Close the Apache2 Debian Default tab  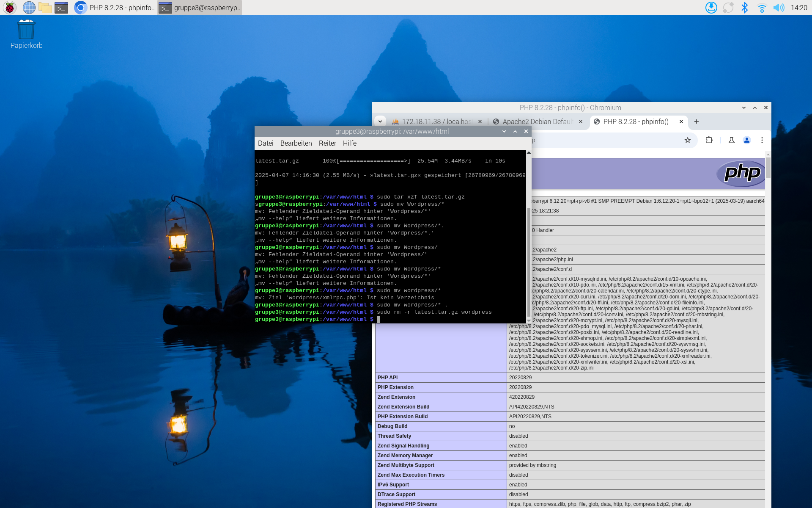pyautogui.click(x=581, y=121)
